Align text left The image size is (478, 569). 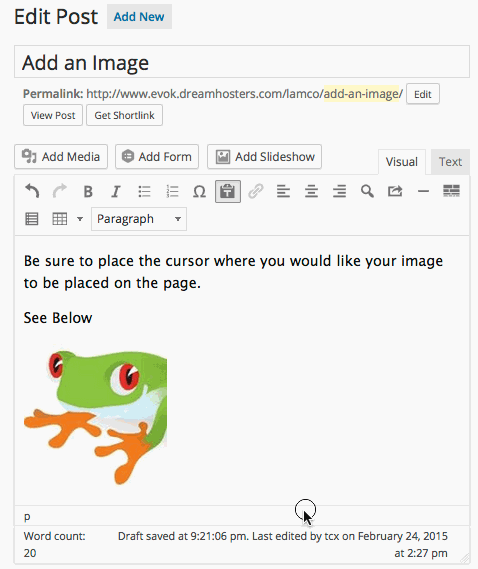pyautogui.click(x=283, y=191)
